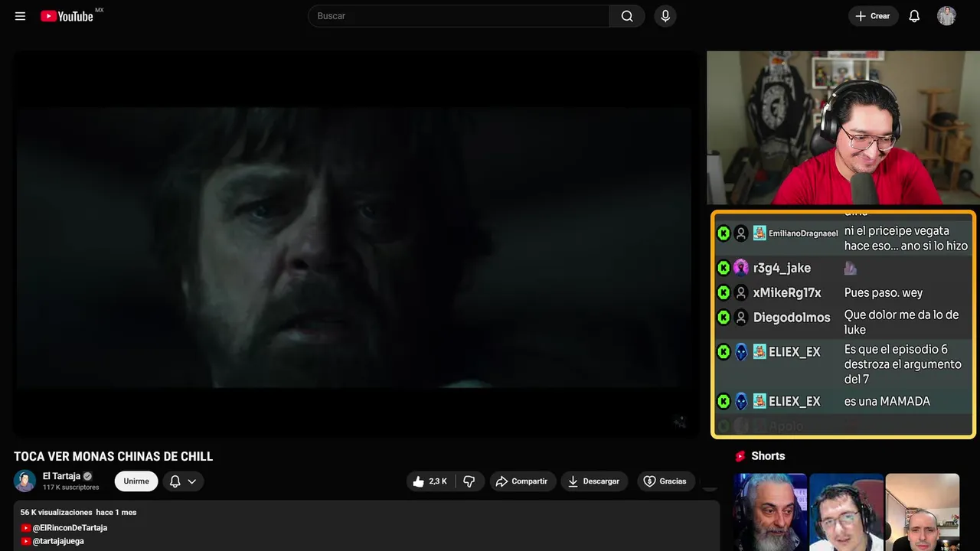Open the second Shorts thumbnail with glasses man
The image size is (980, 551).
coord(846,512)
